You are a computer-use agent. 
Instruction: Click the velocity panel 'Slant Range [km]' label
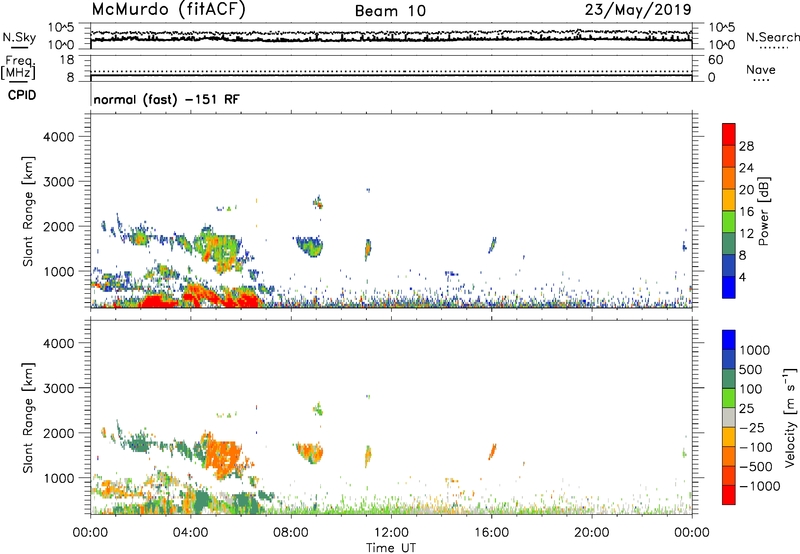pyautogui.click(x=28, y=418)
